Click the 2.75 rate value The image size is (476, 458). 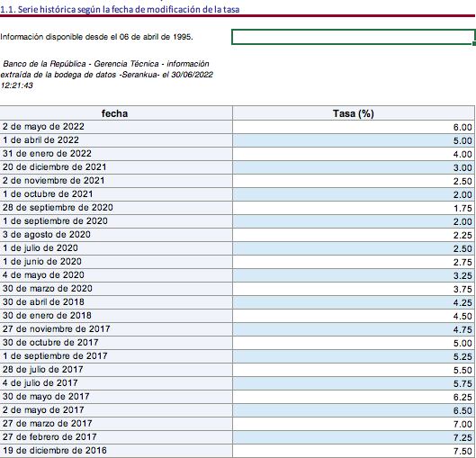pos(463,263)
